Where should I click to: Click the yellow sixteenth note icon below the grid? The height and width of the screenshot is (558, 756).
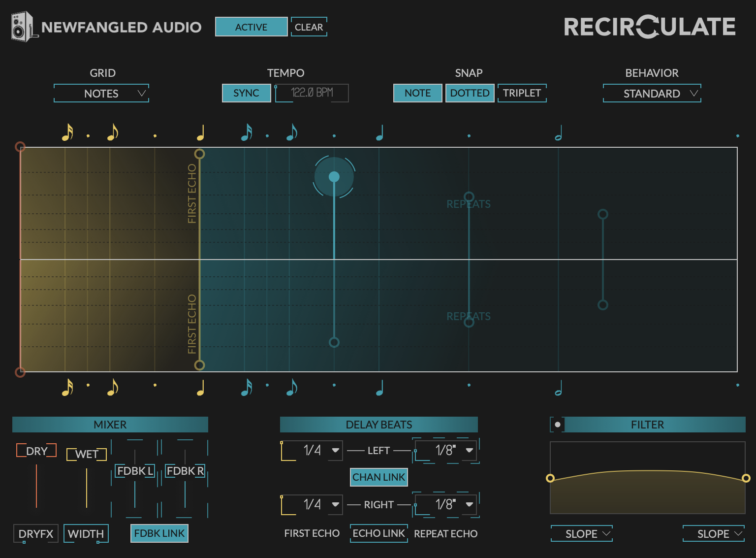(x=67, y=388)
